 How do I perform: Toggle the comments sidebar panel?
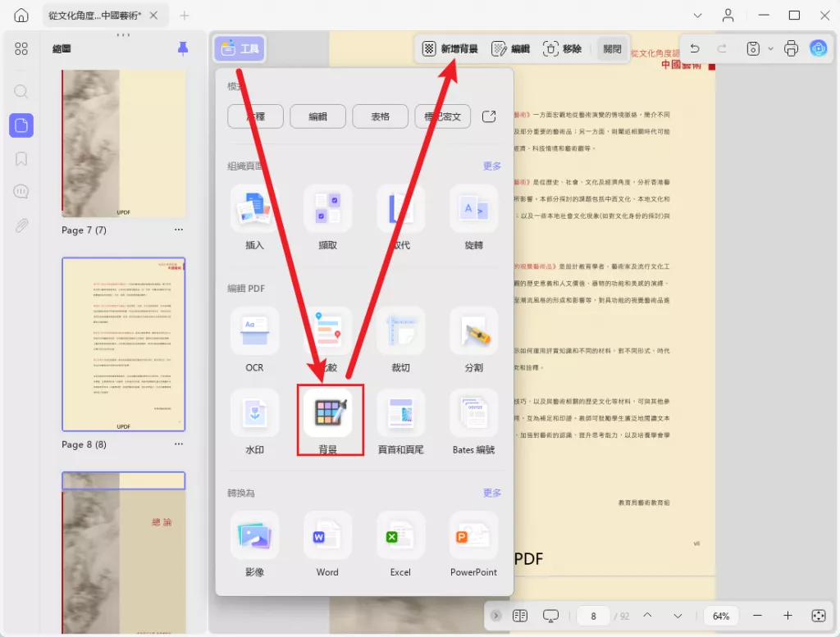[22, 191]
